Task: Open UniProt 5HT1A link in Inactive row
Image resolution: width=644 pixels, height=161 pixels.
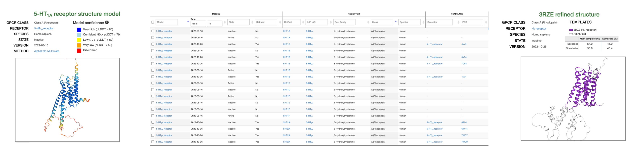Action: pos(287,31)
